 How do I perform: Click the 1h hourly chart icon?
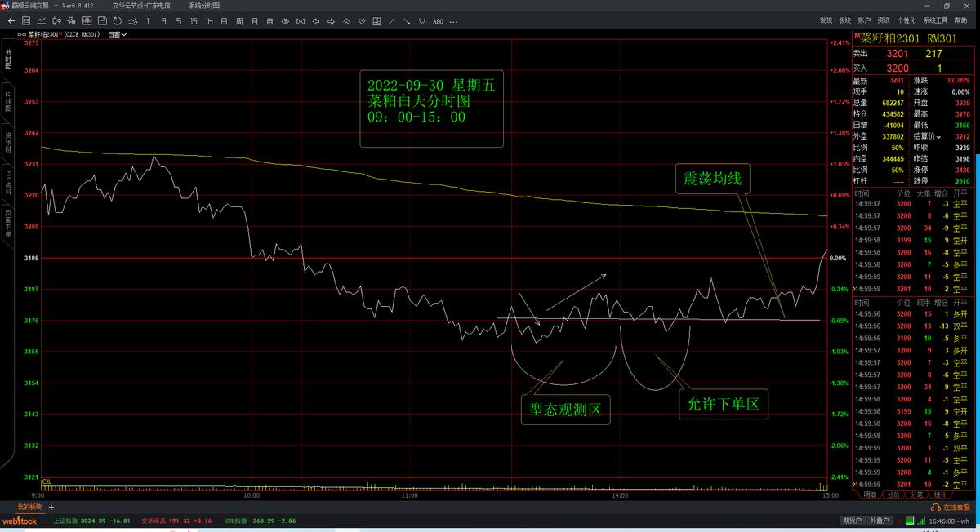(x=208, y=21)
